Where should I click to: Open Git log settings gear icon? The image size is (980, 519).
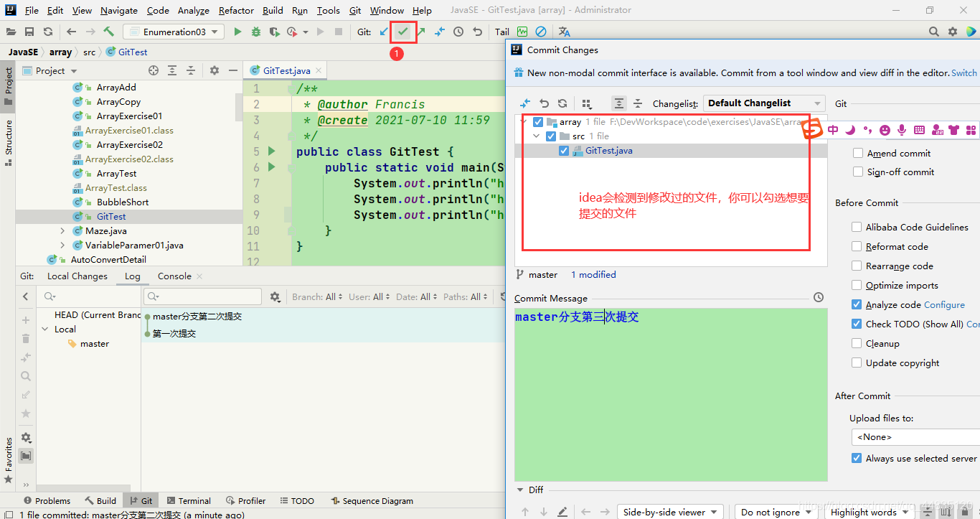pyautogui.click(x=275, y=296)
